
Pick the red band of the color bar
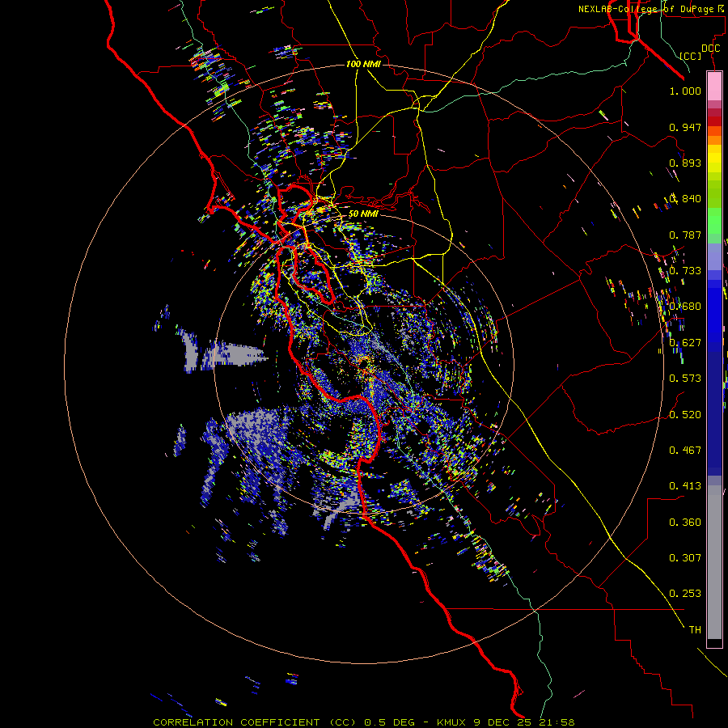point(714,121)
